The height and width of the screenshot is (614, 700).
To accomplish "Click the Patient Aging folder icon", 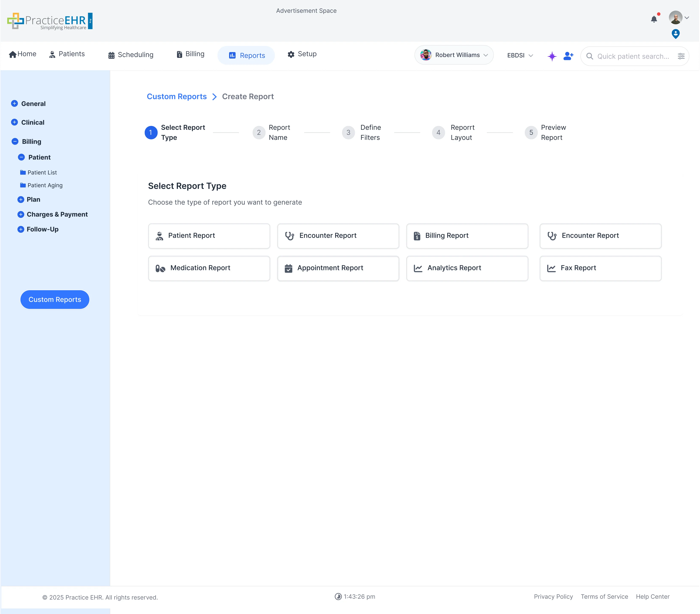I will coord(23,185).
